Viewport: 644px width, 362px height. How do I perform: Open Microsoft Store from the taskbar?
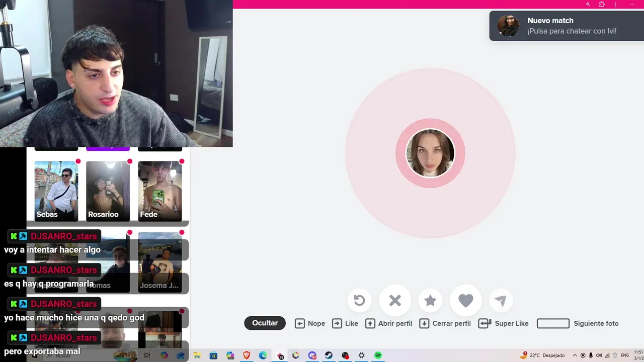point(213,355)
